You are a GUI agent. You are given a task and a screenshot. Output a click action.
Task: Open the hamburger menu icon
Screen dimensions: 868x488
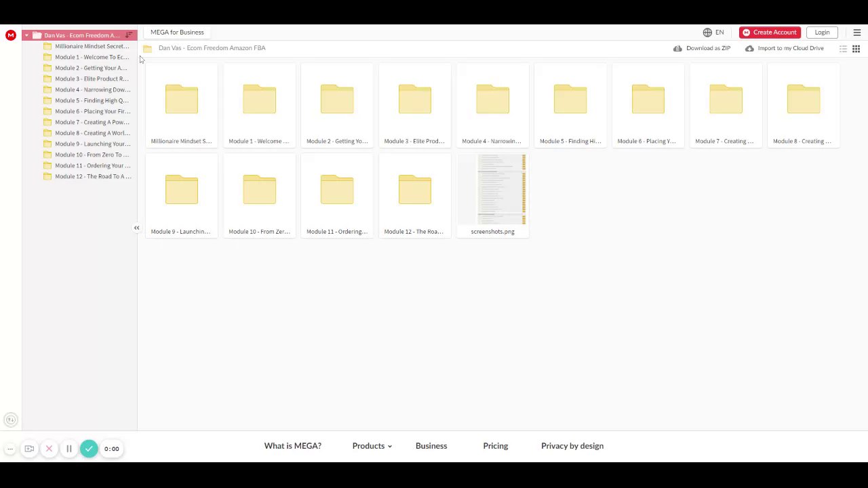point(857,33)
